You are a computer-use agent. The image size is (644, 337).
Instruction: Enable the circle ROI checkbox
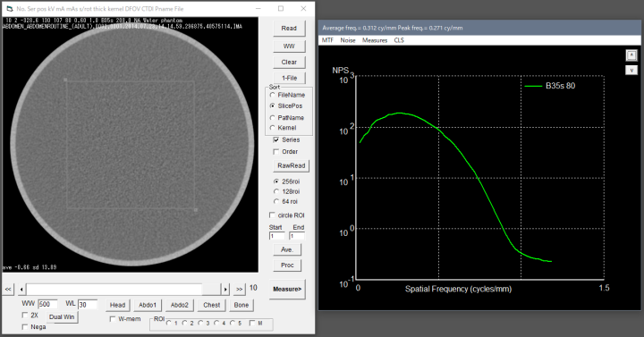point(287,215)
